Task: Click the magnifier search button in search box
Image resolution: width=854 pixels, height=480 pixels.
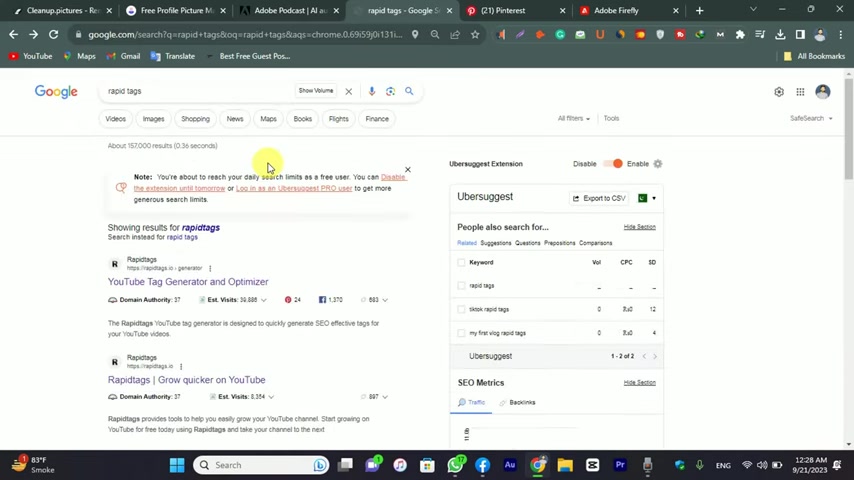Action: (x=409, y=91)
